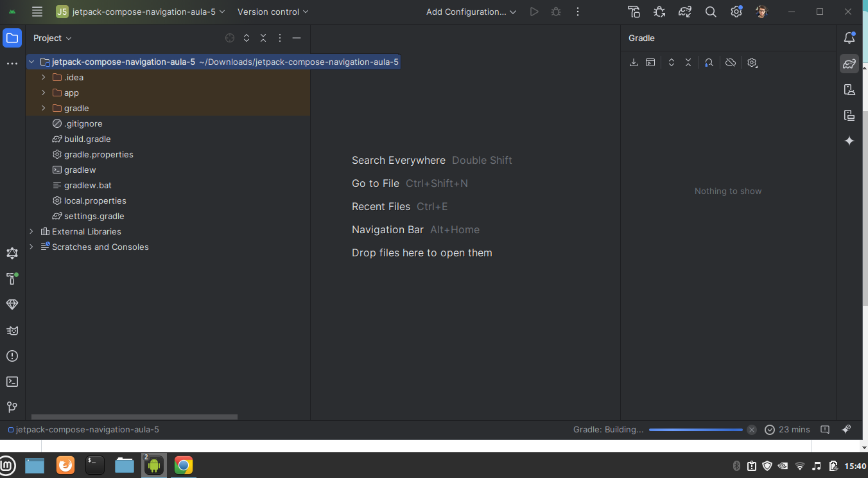Open Build Variants tool window

point(12,253)
